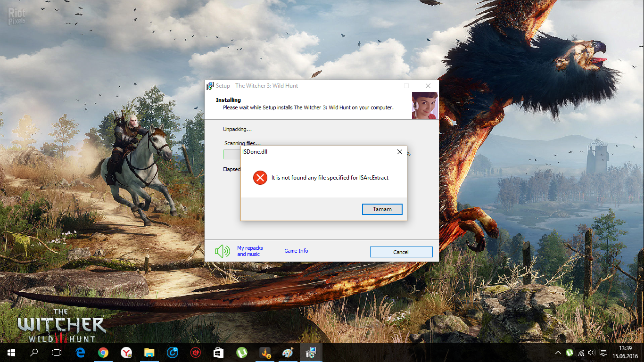Click the ISDone.dll dialog title text
This screenshot has height=362, width=644.
(x=255, y=152)
